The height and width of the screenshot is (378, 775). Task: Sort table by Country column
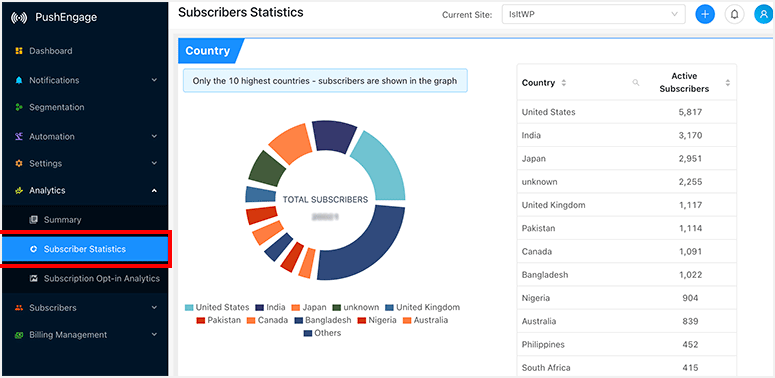(563, 83)
